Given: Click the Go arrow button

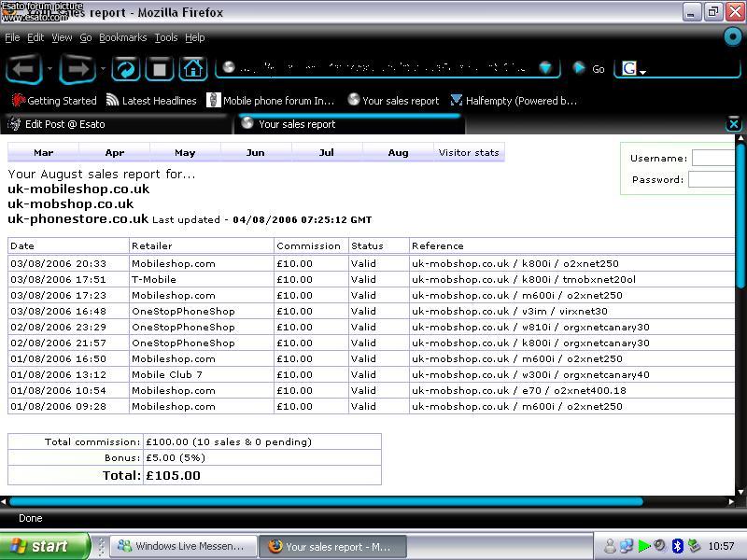Looking at the screenshot, I should click(x=579, y=68).
